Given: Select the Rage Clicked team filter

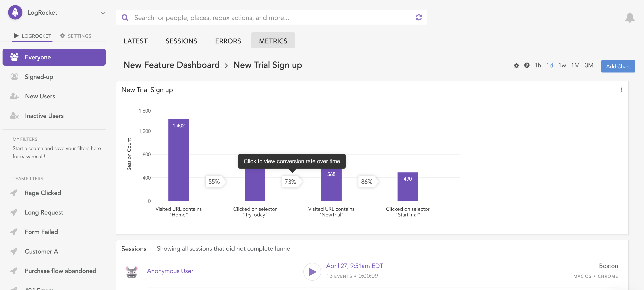Looking at the screenshot, I should point(43,193).
